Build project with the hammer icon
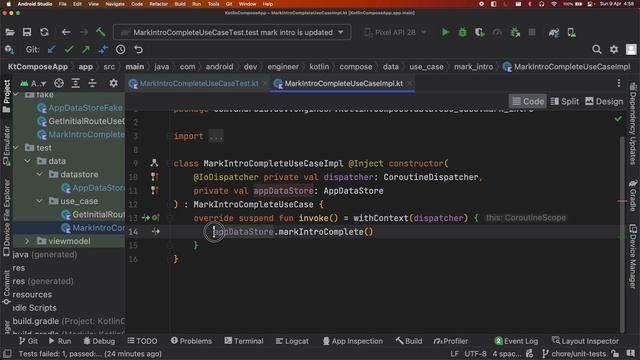Image resolution: width=640 pixels, height=360 pixels. [101, 32]
